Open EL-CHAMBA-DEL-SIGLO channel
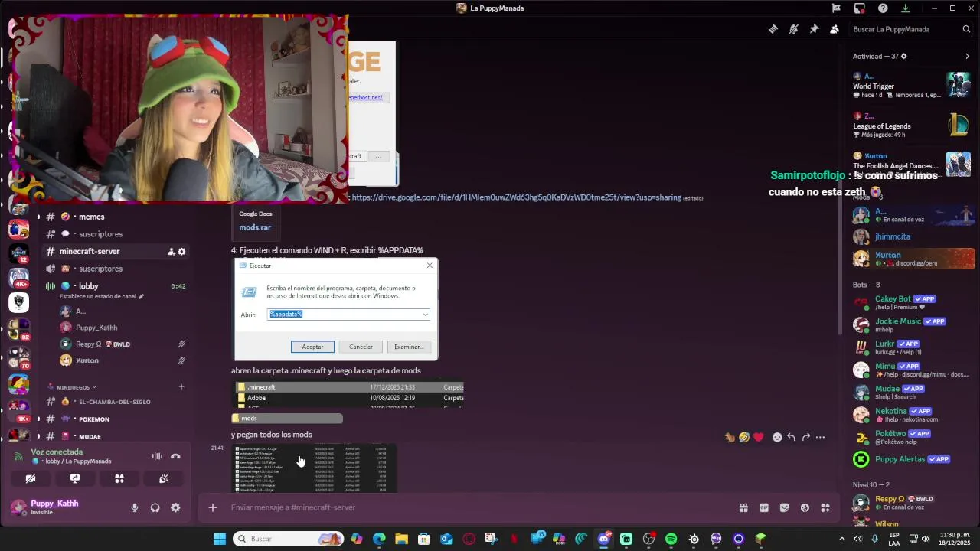 coord(115,402)
